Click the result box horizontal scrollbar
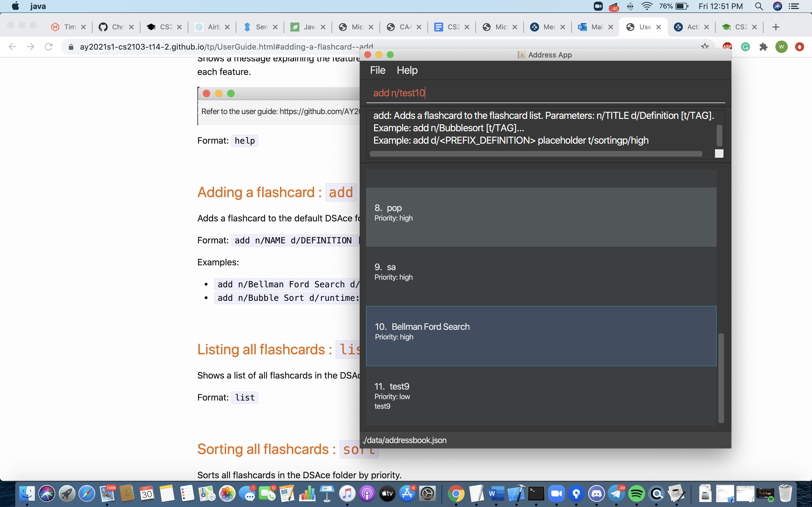The height and width of the screenshot is (507, 812). click(x=535, y=154)
